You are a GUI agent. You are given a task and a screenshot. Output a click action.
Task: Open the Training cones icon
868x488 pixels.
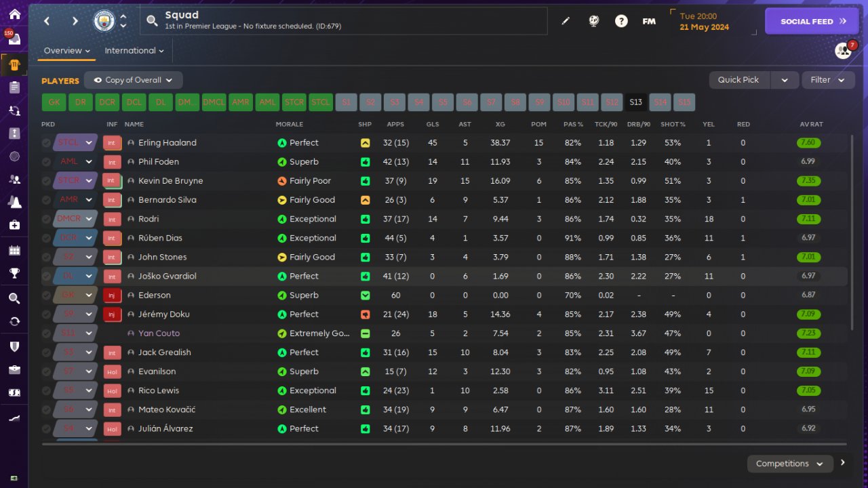click(14, 202)
